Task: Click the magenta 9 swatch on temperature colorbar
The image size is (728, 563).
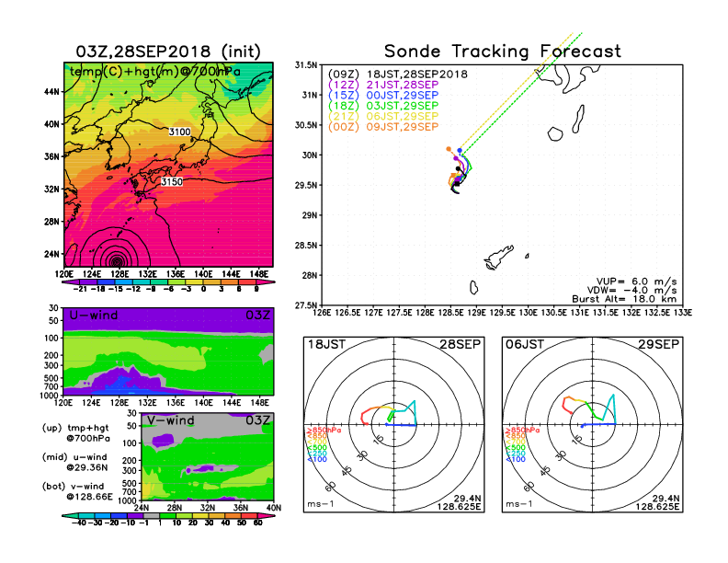Action: [x=266, y=282]
